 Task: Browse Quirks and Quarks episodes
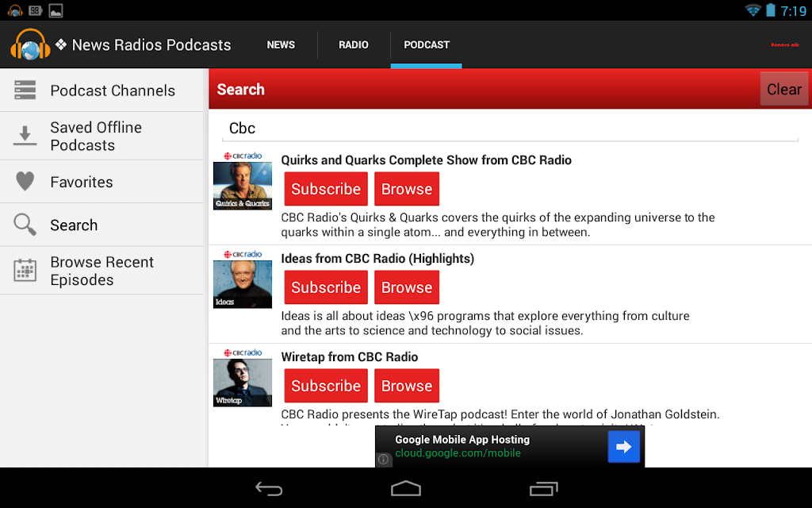(407, 189)
